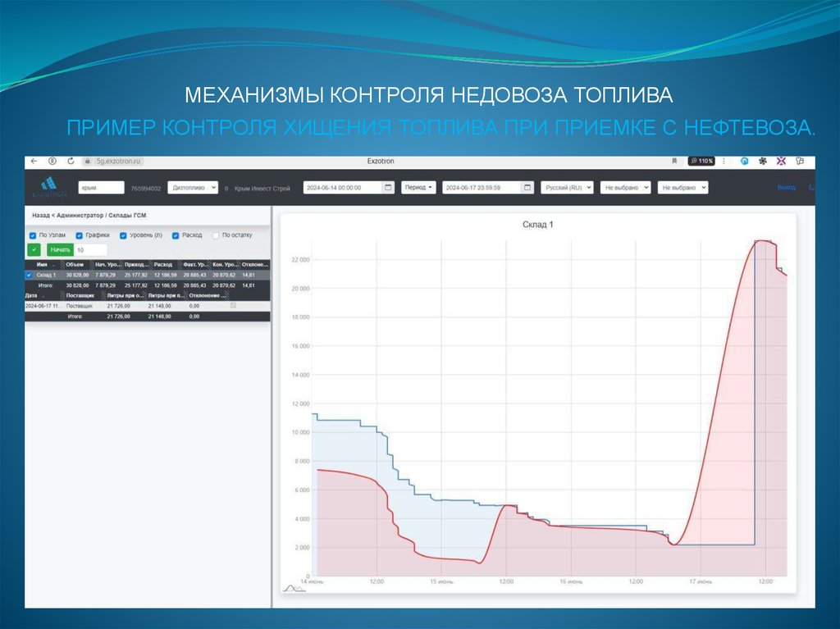Sort by the 'Поставщик' column header
Screen dimensions: 840x629
click(80, 295)
